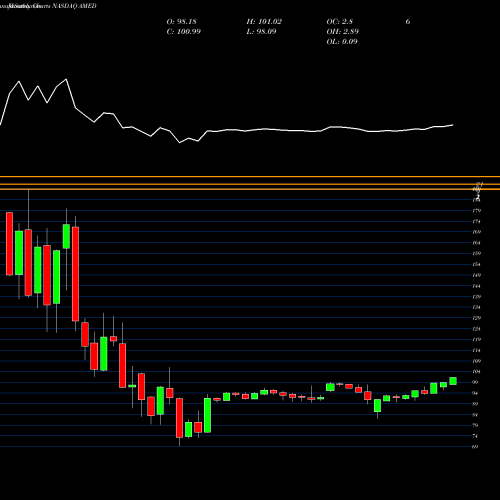Click the 149 price axis label
The width and height of the screenshot is (500, 500).
pos(477,275)
